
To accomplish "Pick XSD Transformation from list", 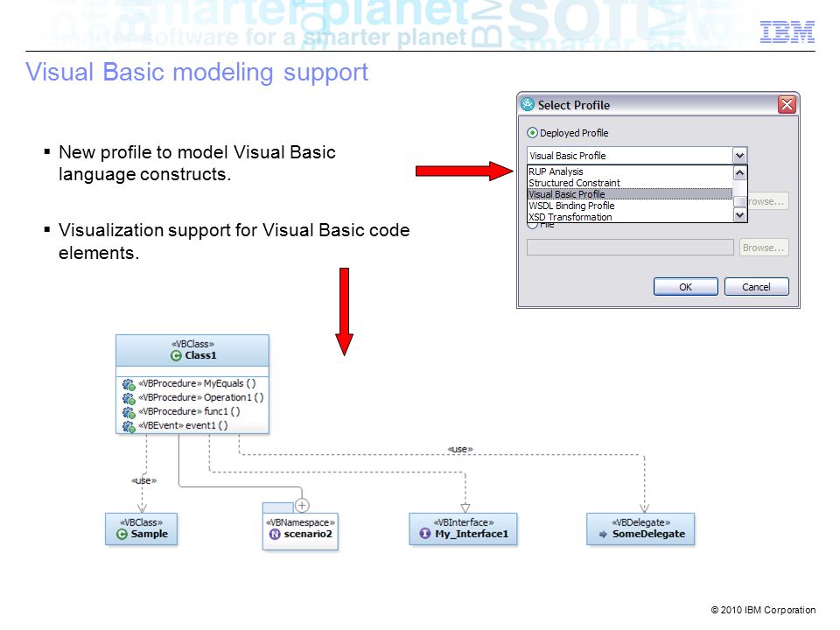I will point(570,217).
